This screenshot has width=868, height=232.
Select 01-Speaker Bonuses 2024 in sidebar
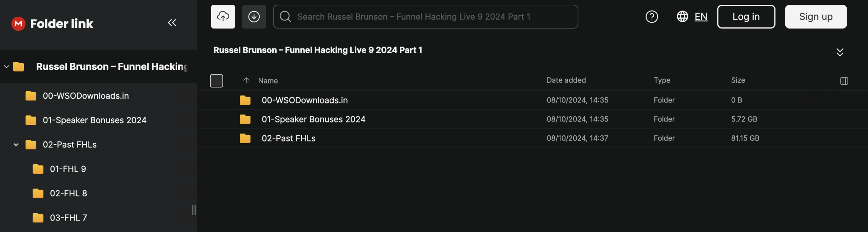[x=94, y=120]
